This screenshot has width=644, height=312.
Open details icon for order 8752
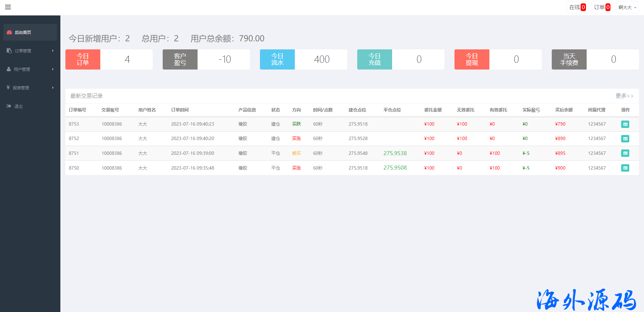point(625,139)
